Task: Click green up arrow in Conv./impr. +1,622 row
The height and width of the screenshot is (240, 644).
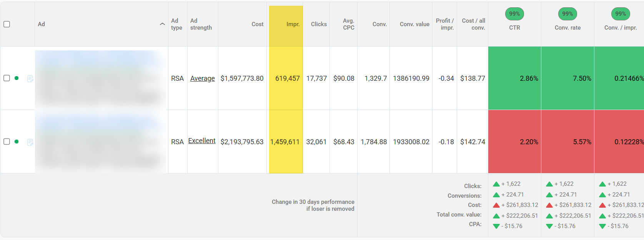Action: coord(602,184)
